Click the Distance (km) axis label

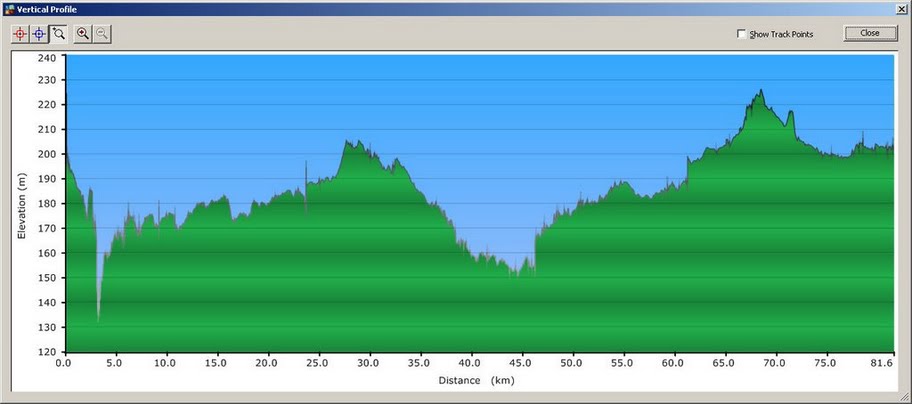476,380
